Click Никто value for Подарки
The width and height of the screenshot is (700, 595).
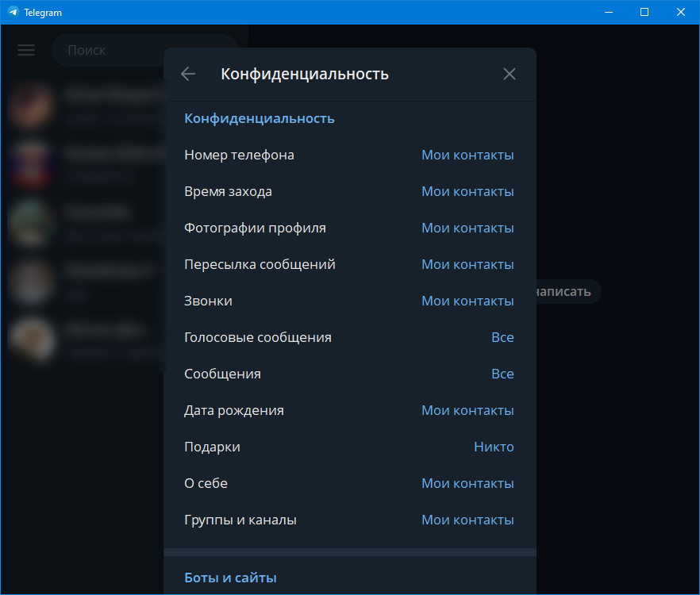point(494,447)
